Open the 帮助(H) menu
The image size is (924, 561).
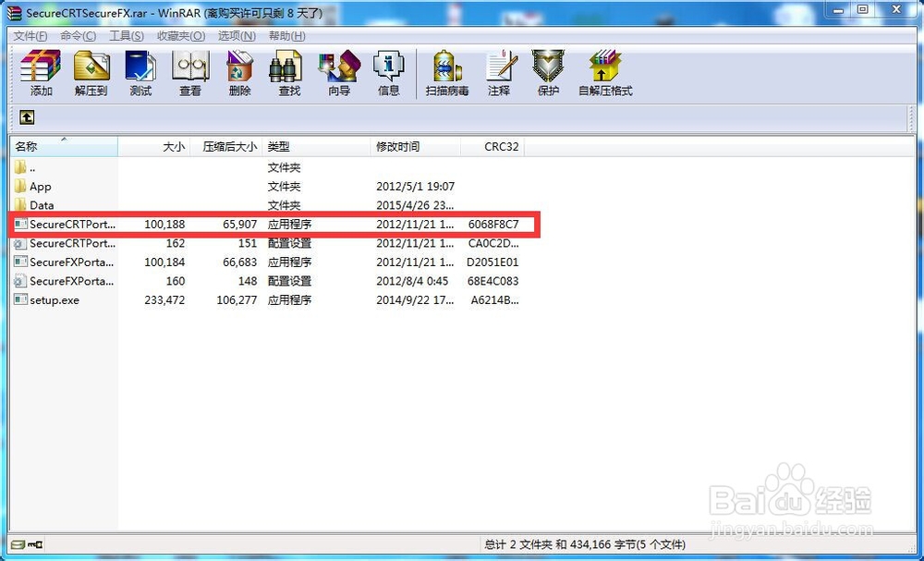click(x=287, y=36)
